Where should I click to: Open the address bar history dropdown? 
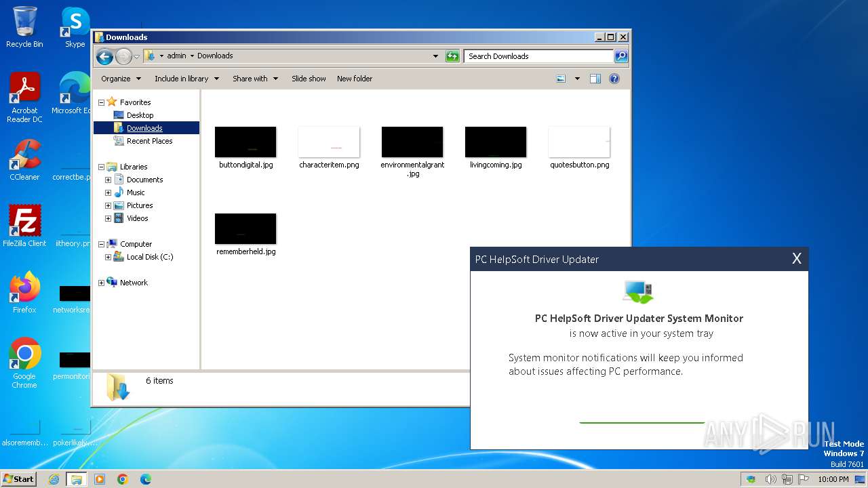(435, 56)
